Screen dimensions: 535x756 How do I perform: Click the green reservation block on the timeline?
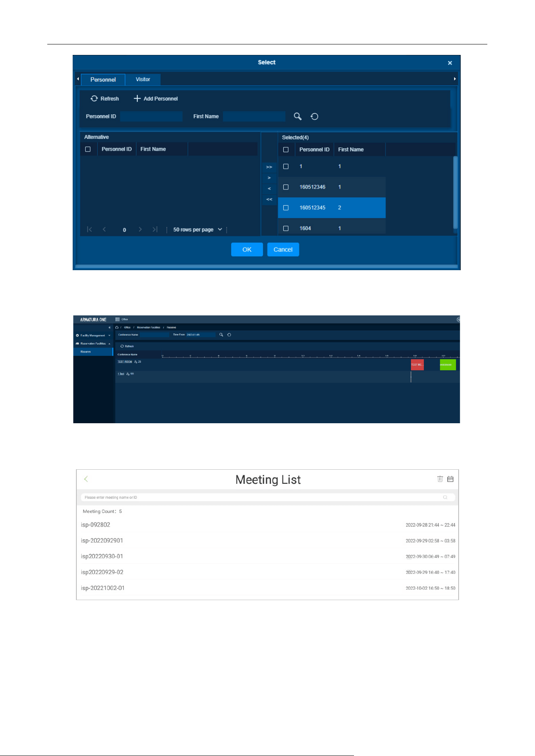click(x=448, y=365)
